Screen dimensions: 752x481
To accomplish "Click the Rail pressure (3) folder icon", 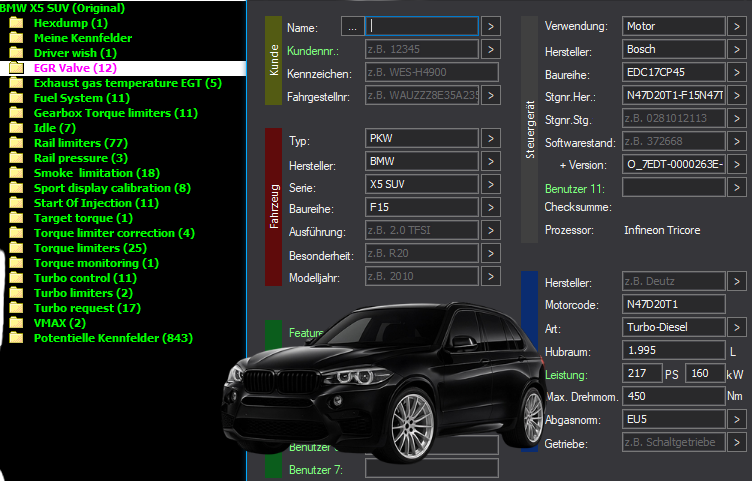I will tap(16, 158).
